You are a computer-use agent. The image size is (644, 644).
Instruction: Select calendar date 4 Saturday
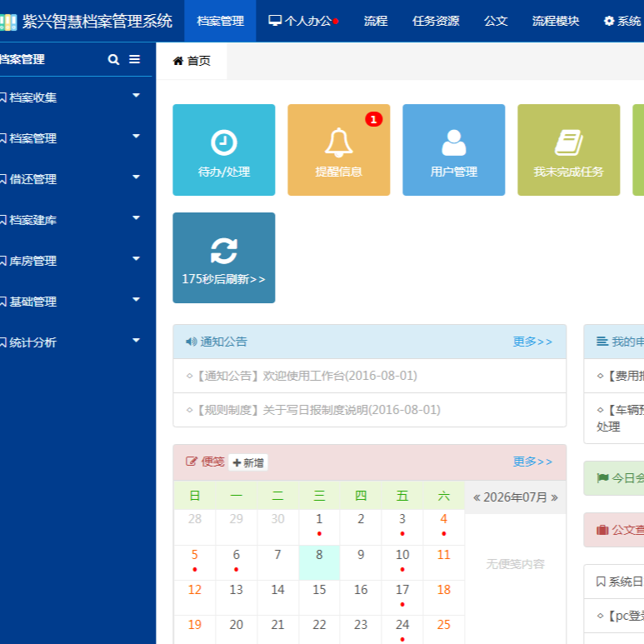click(443, 527)
